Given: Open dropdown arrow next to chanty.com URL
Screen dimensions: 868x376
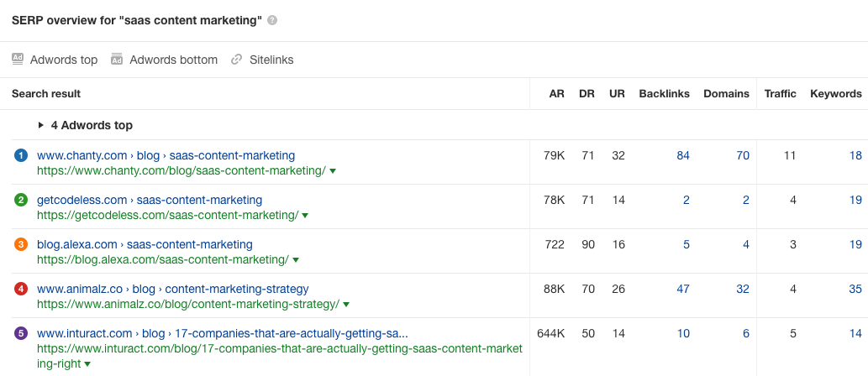Looking at the screenshot, I should 333,171.
